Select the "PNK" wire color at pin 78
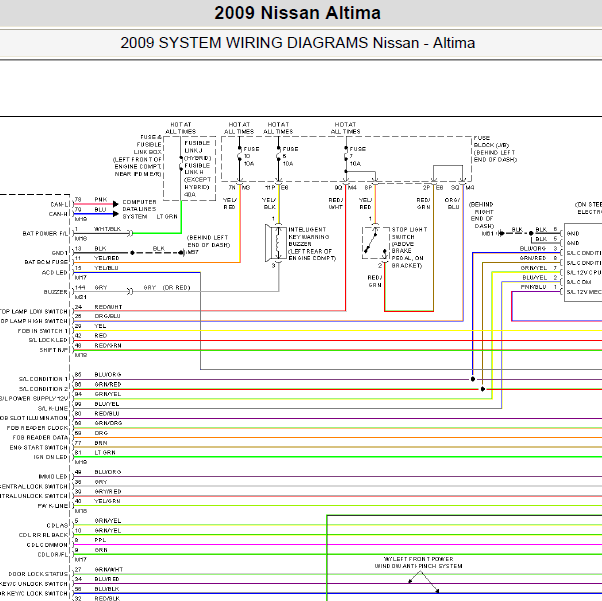Image resolution: width=602 pixels, height=601 pixels. click(101, 199)
